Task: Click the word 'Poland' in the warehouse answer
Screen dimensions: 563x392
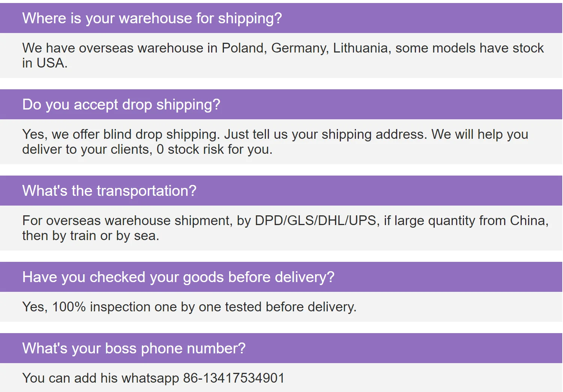Action: [244, 48]
